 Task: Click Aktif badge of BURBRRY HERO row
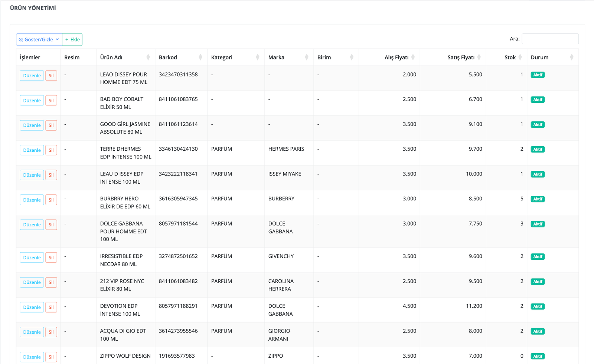coord(538,199)
